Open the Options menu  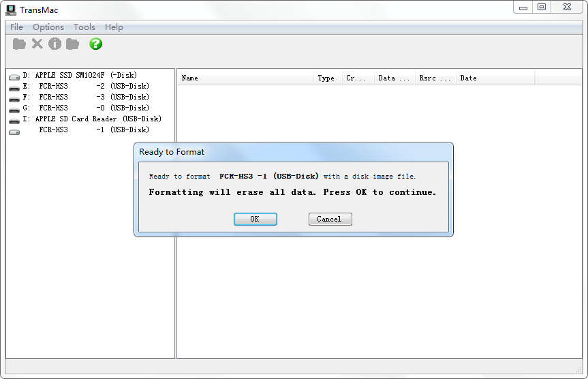(x=48, y=27)
